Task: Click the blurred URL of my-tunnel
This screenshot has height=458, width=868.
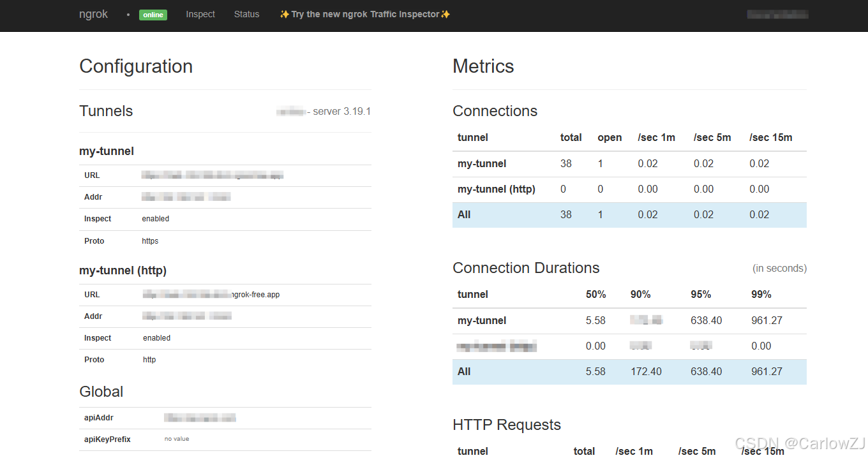Action: click(x=213, y=175)
